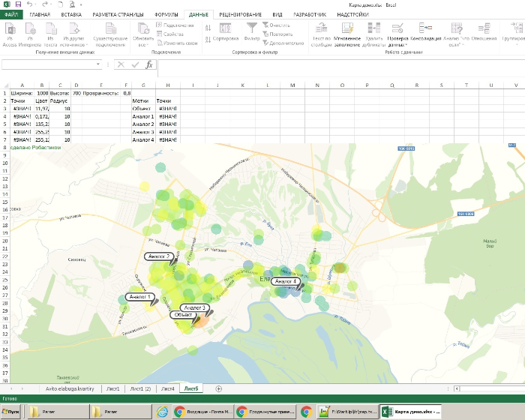Click 'Изменить связи' to edit links
This screenshot has width=525, height=420.
(177, 43)
